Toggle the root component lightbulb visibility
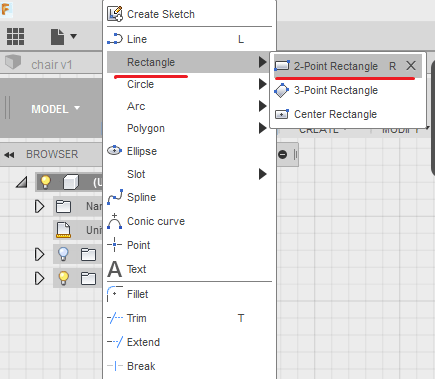This screenshot has height=379, width=435. (x=45, y=182)
